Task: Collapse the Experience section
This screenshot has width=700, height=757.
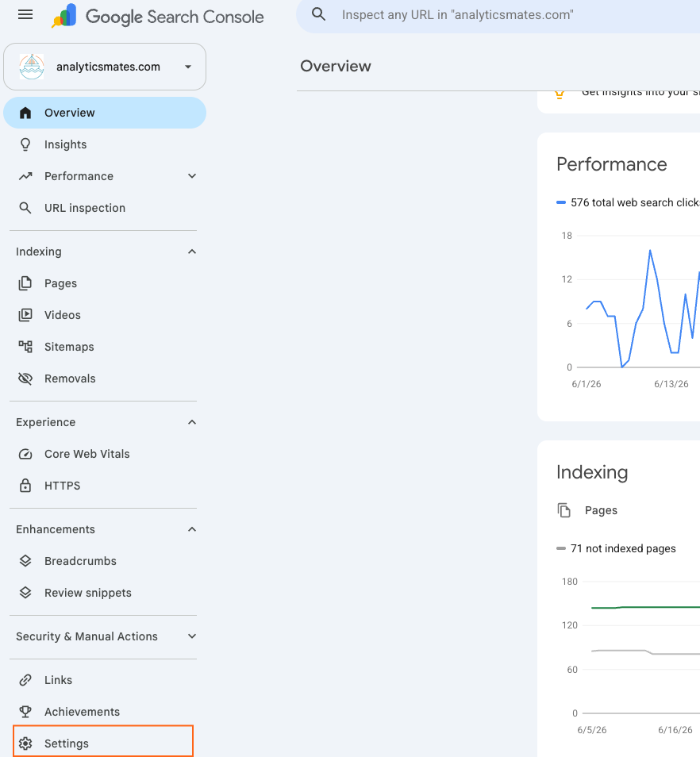Action: pyautogui.click(x=192, y=422)
